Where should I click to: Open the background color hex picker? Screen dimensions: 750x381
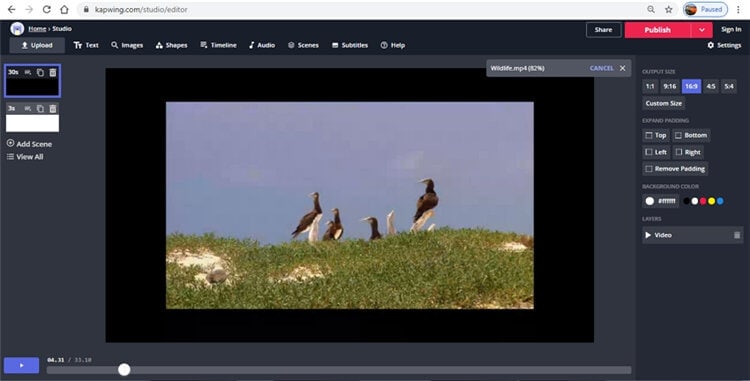point(661,201)
